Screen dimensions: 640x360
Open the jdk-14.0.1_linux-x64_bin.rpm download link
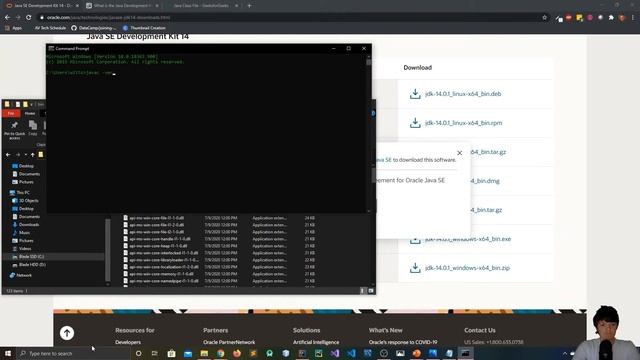463,123
